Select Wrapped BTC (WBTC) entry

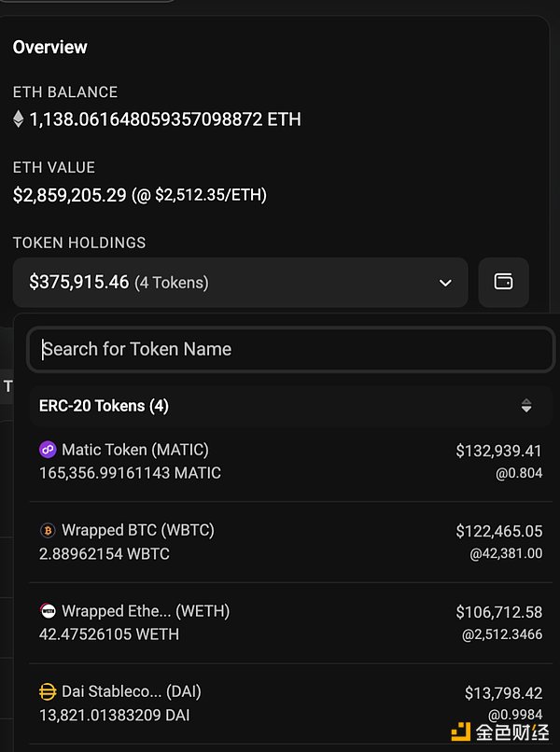point(137,530)
